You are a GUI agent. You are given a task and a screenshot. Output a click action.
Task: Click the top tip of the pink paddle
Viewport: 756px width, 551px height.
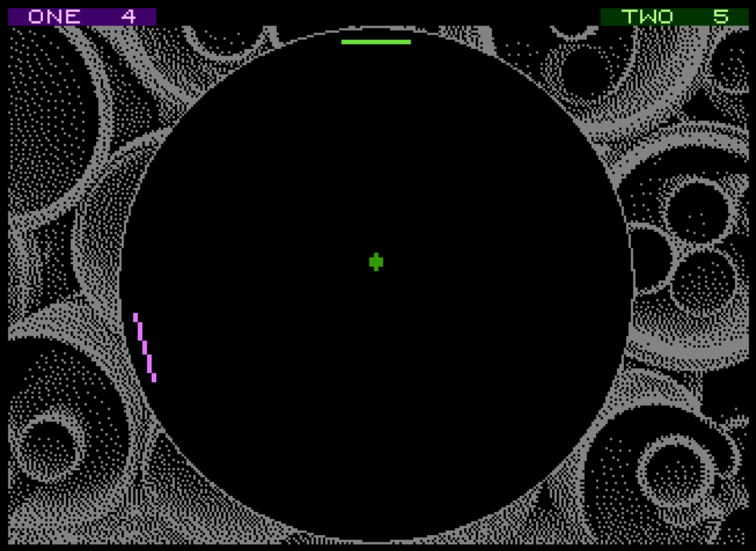click(x=135, y=316)
